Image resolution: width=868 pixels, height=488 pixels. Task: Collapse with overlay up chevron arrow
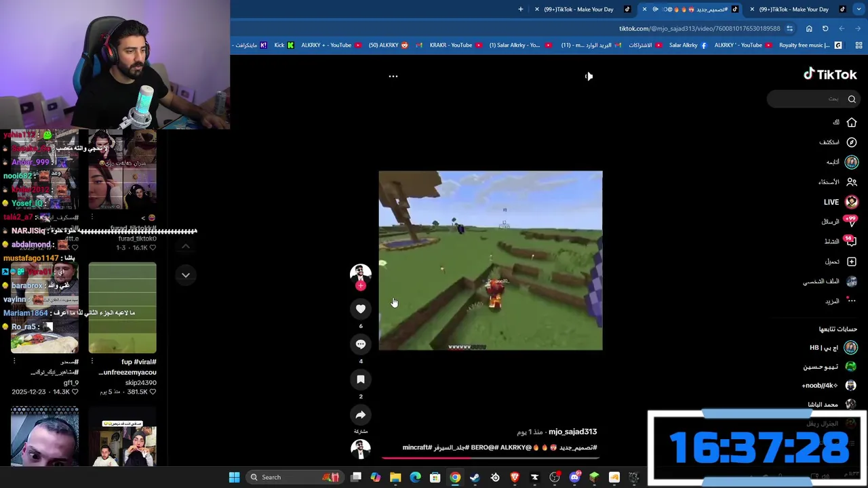[186, 247]
